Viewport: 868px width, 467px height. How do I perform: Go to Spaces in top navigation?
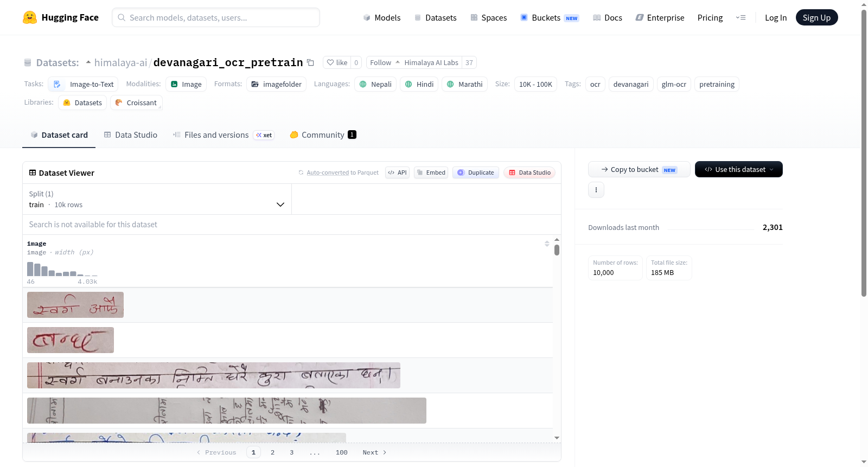click(488, 17)
